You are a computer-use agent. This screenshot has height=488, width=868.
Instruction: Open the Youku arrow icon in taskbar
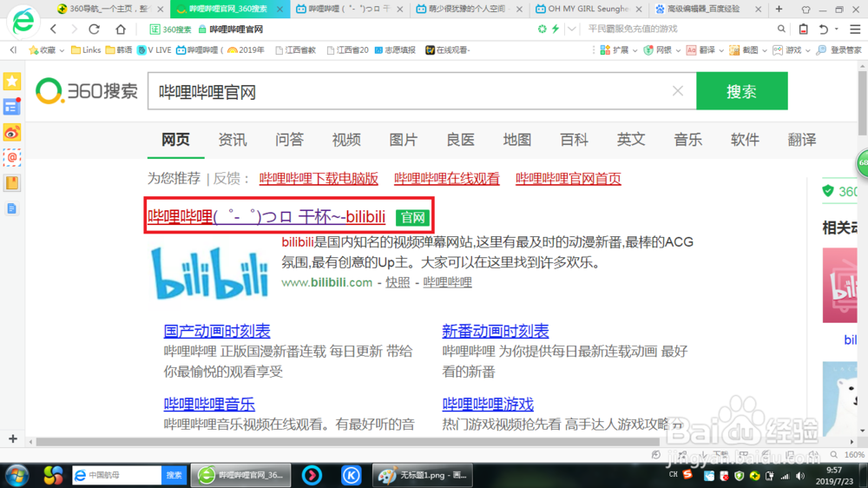click(312, 475)
